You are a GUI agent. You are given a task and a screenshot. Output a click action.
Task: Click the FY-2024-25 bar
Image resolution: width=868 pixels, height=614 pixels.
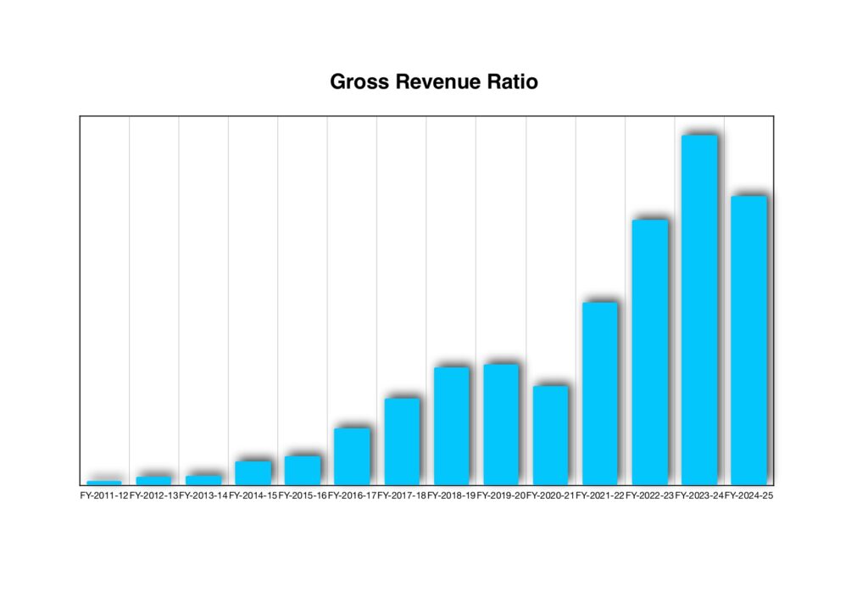748,339
